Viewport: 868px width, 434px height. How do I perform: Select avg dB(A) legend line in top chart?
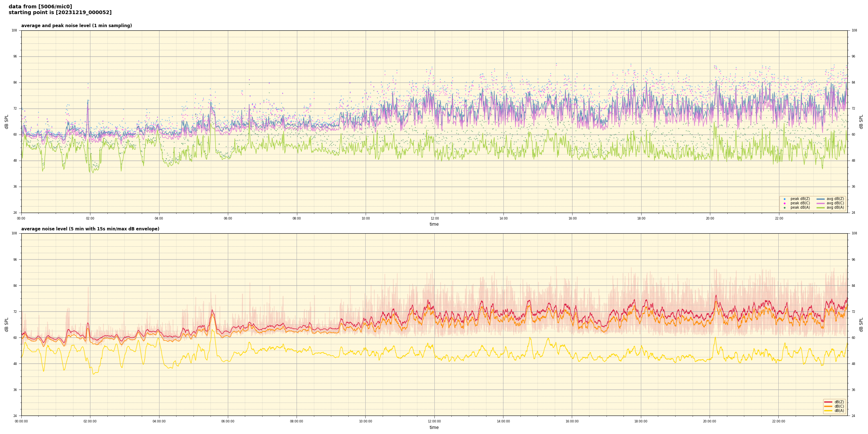pos(821,208)
